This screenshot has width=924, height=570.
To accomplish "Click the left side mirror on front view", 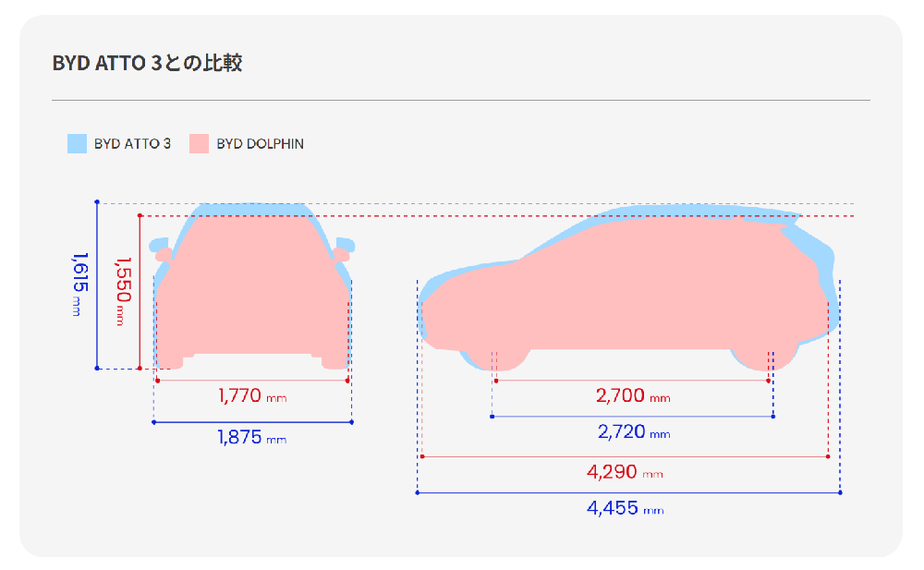I will [x=163, y=253].
